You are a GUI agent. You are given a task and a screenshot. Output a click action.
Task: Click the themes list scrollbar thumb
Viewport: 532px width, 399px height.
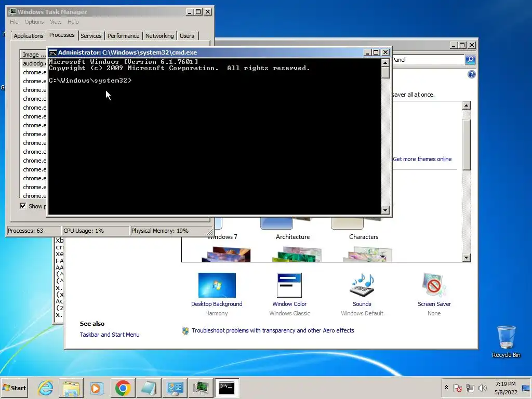(467, 144)
